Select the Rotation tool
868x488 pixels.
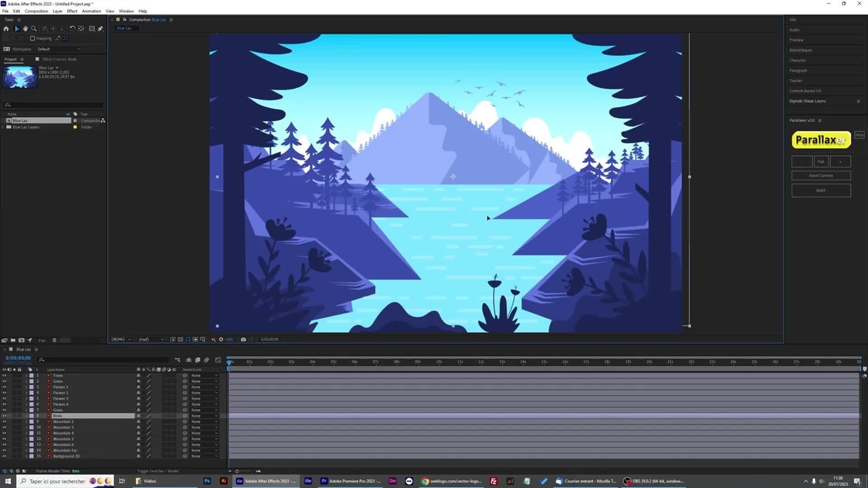point(72,28)
